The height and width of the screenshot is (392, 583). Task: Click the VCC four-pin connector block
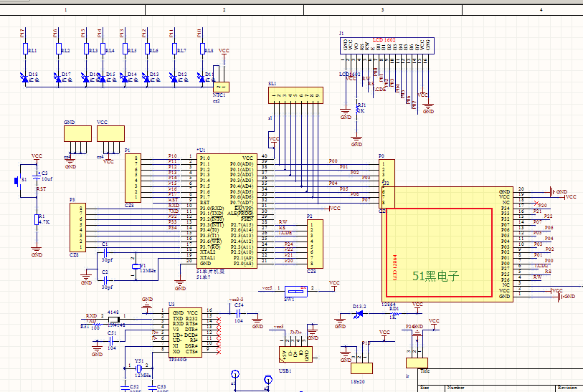click(111, 134)
